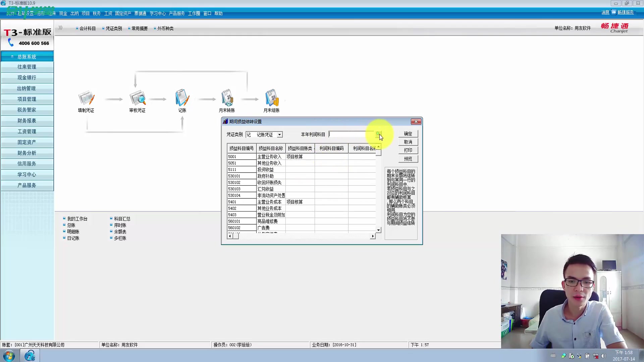Open the 帮助 menu
The width and height of the screenshot is (644, 362).
tap(218, 13)
